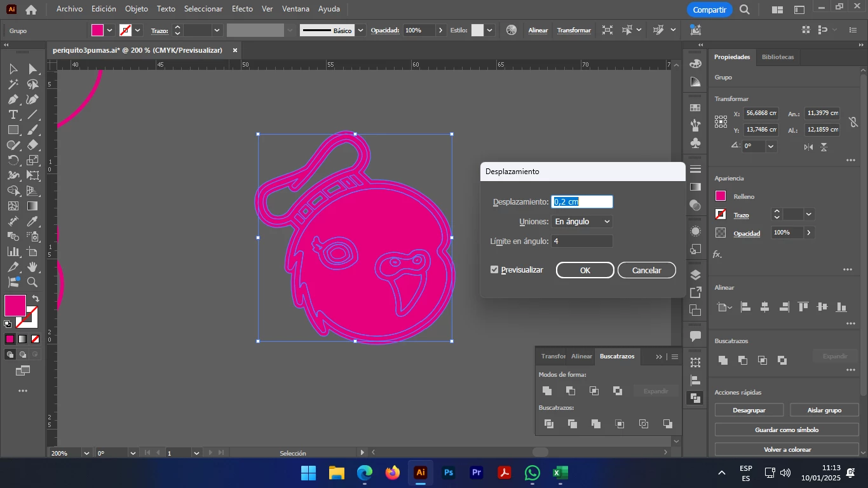
Task: Select the Column Graph tool
Action: click(13, 252)
